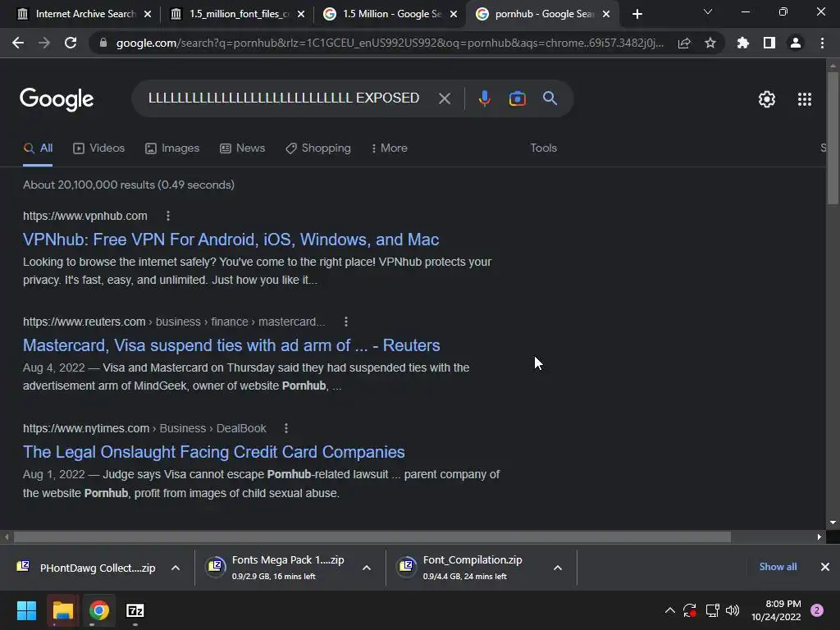Image resolution: width=840 pixels, height=630 pixels.
Task: Open options for the nytimes.com result
Action: tap(286, 428)
